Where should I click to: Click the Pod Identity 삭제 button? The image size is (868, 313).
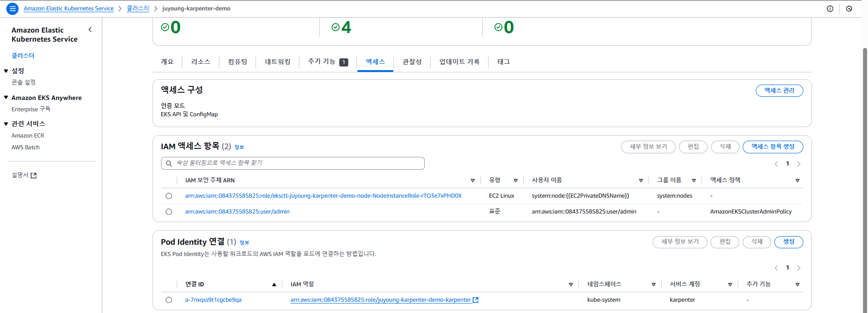(757, 242)
